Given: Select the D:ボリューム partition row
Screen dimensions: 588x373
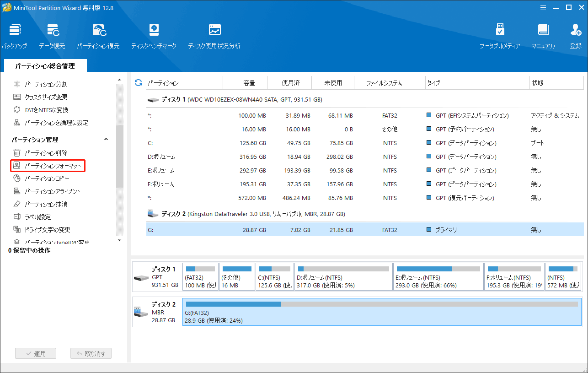Looking at the screenshot, I should (x=365, y=157).
